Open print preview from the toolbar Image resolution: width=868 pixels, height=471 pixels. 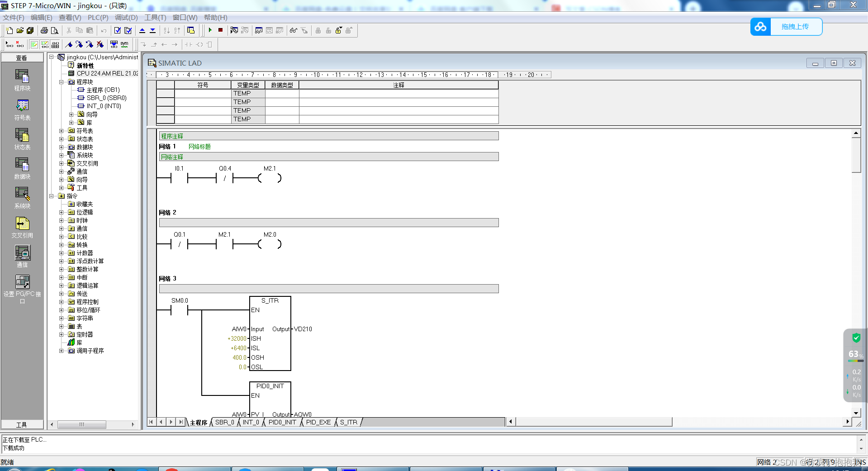pos(55,30)
